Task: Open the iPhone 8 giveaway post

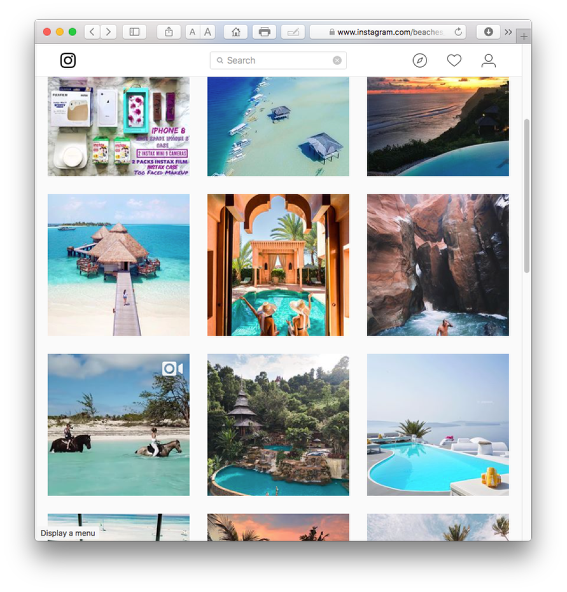Action: click(119, 126)
